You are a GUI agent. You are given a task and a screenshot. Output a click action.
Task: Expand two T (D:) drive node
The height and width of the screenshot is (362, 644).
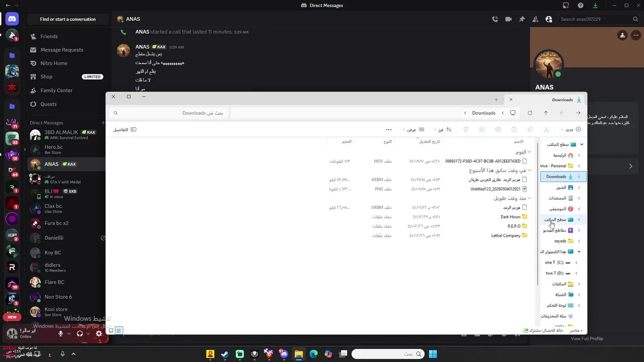[x=577, y=274]
